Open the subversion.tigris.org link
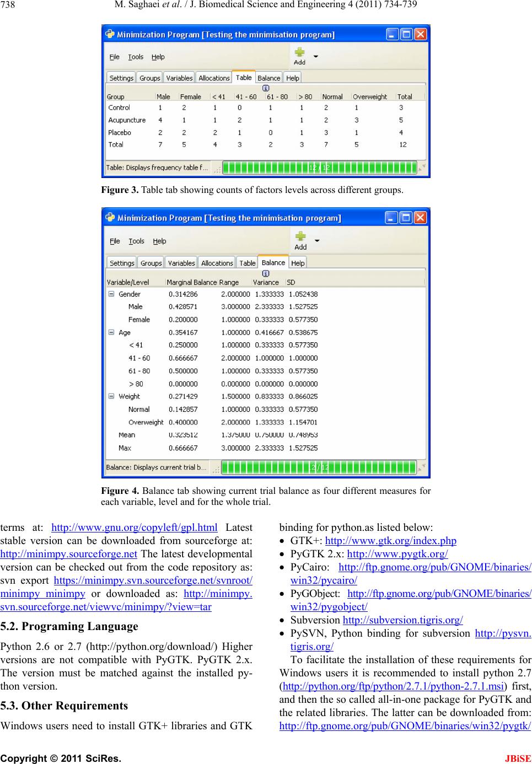 pyautogui.click(x=403, y=620)
